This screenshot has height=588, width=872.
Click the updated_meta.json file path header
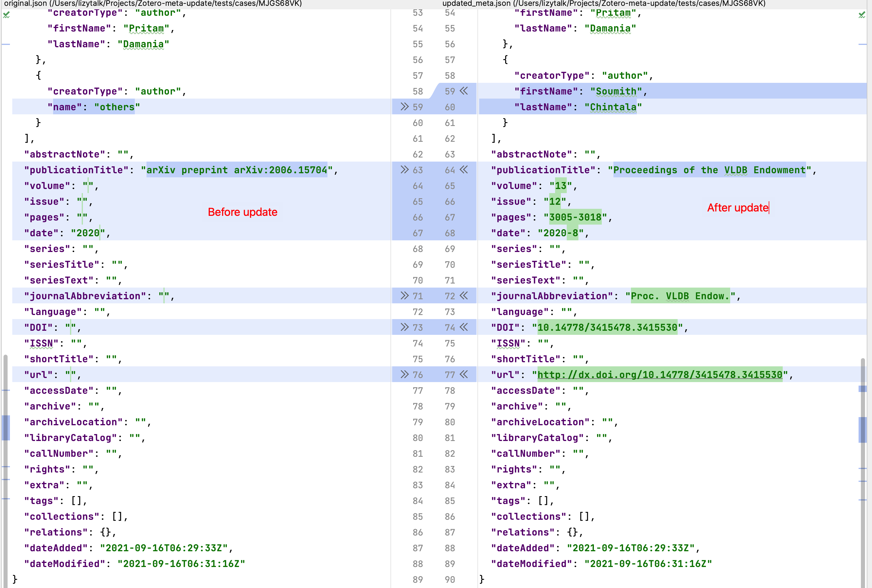point(604,4)
